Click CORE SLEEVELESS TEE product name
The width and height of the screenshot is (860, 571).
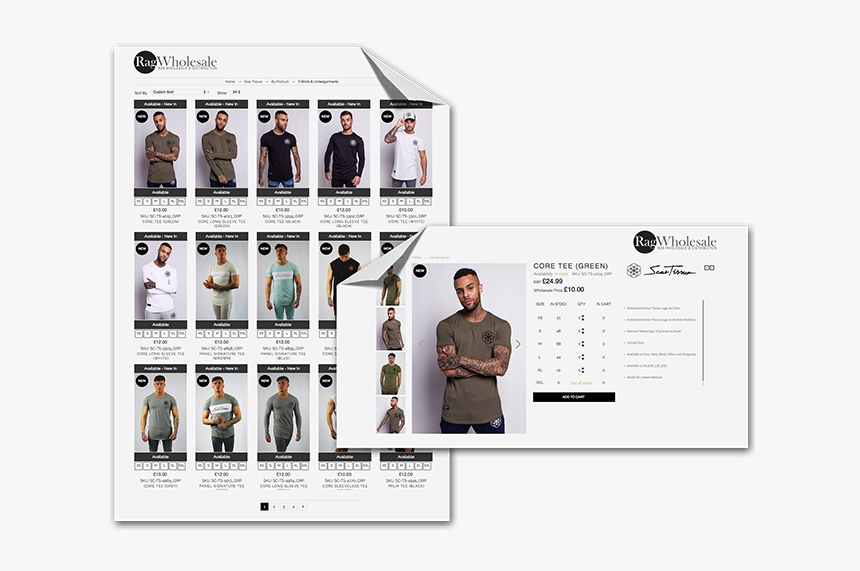tap(344, 486)
